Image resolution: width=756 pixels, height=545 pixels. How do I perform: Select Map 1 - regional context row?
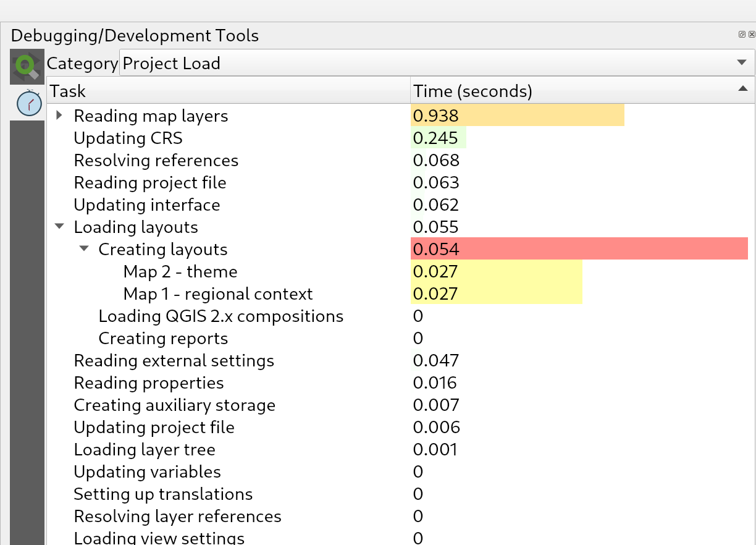(x=217, y=294)
